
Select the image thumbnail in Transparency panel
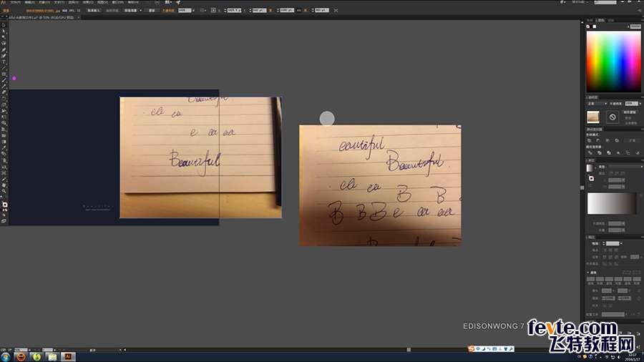tap(593, 117)
